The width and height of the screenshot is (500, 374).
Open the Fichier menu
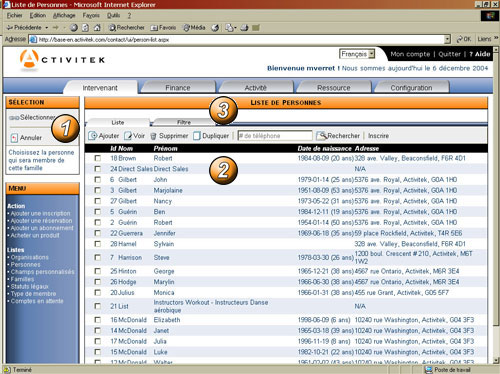point(14,15)
